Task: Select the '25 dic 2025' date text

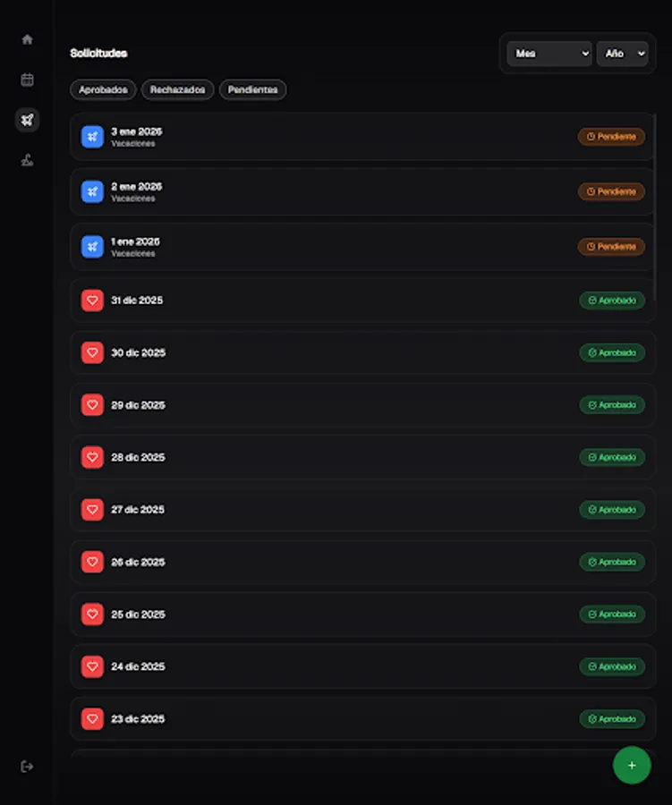Action: tap(138, 614)
